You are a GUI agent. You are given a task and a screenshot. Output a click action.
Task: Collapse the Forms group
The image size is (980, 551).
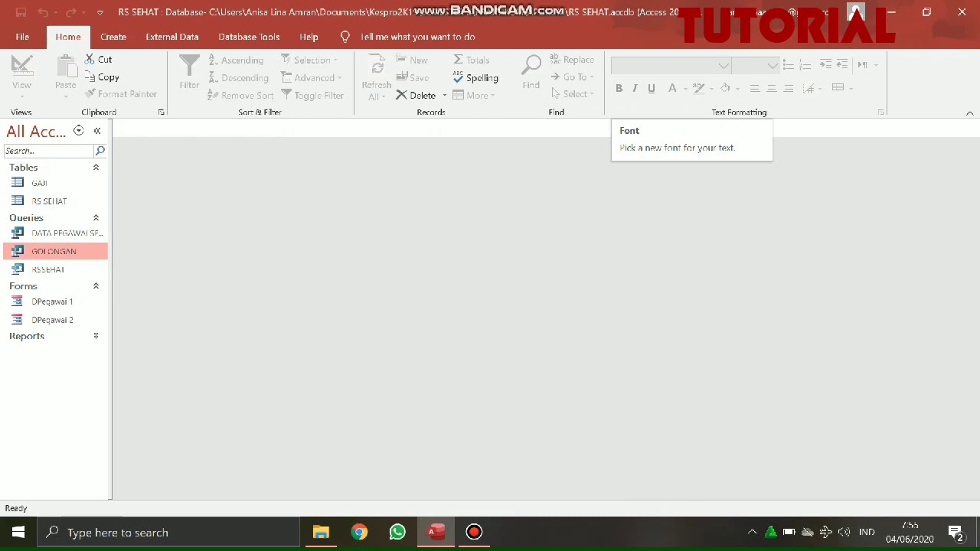96,285
